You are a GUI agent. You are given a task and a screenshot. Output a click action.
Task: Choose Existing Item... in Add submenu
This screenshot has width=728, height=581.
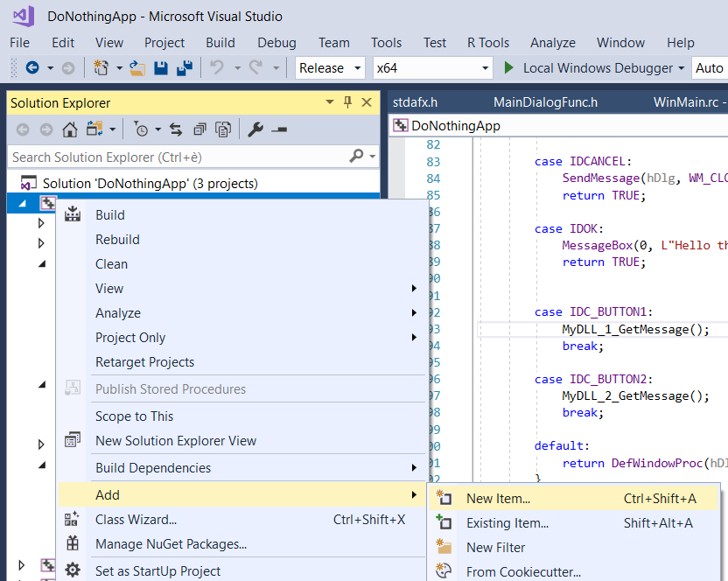[574, 523]
